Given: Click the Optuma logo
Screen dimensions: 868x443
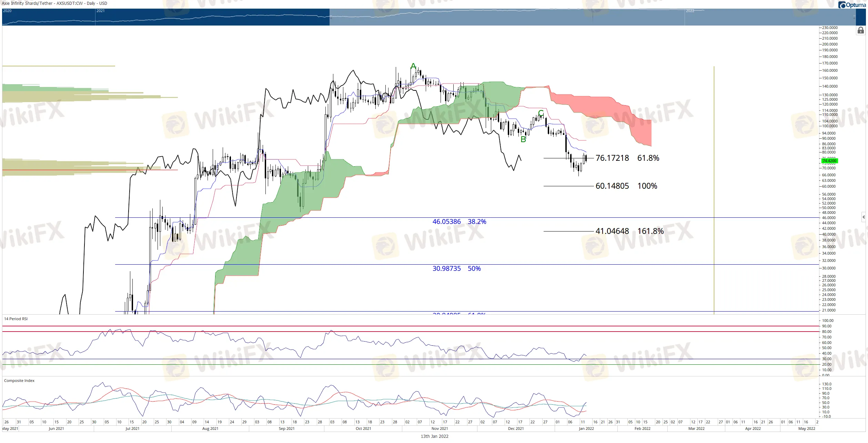Looking at the screenshot, I should (x=852, y=5).
